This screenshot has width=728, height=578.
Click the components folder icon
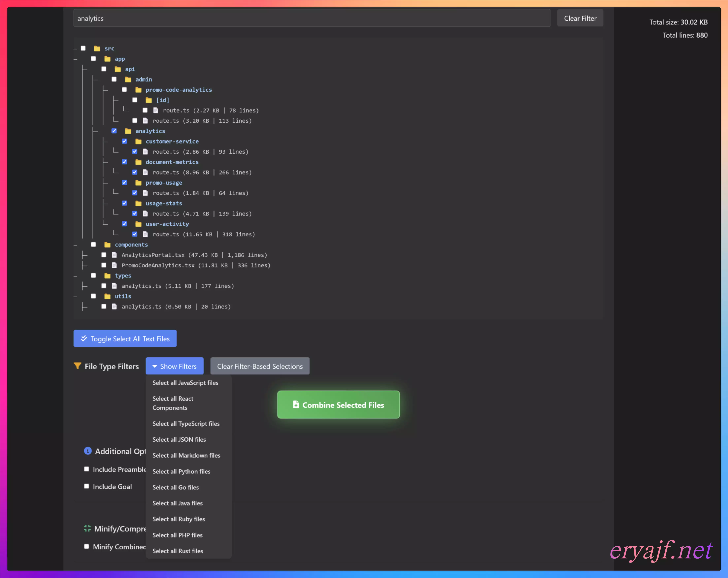107,245
